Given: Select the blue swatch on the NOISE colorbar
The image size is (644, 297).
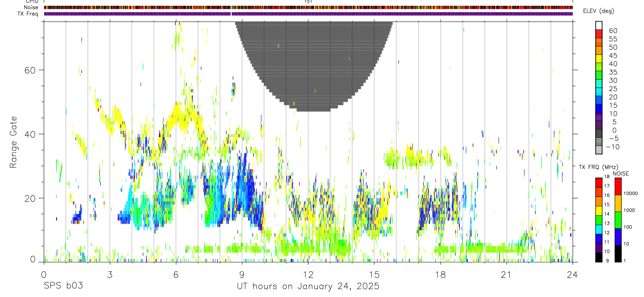Looking at the screenshot, I should tap(618, 237).
